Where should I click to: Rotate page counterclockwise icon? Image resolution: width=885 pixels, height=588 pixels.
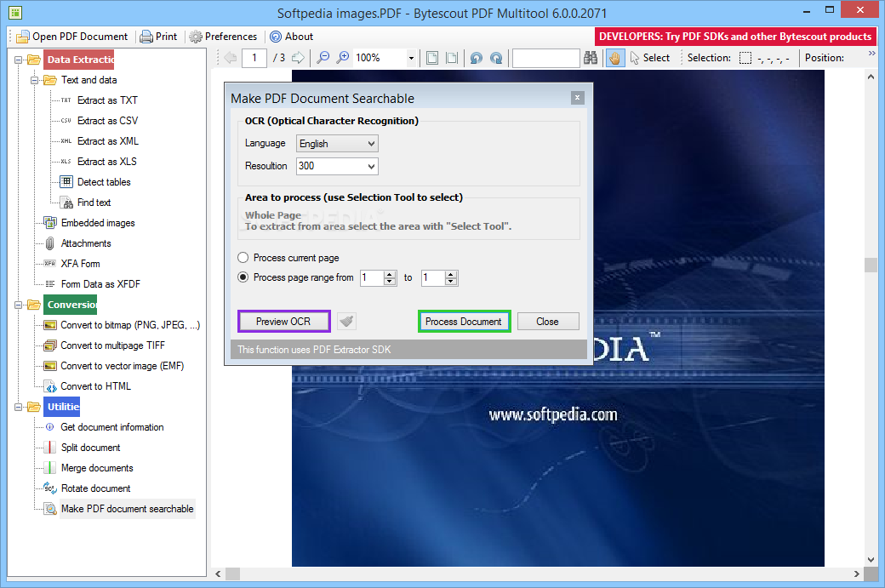[x=477, y=58]
